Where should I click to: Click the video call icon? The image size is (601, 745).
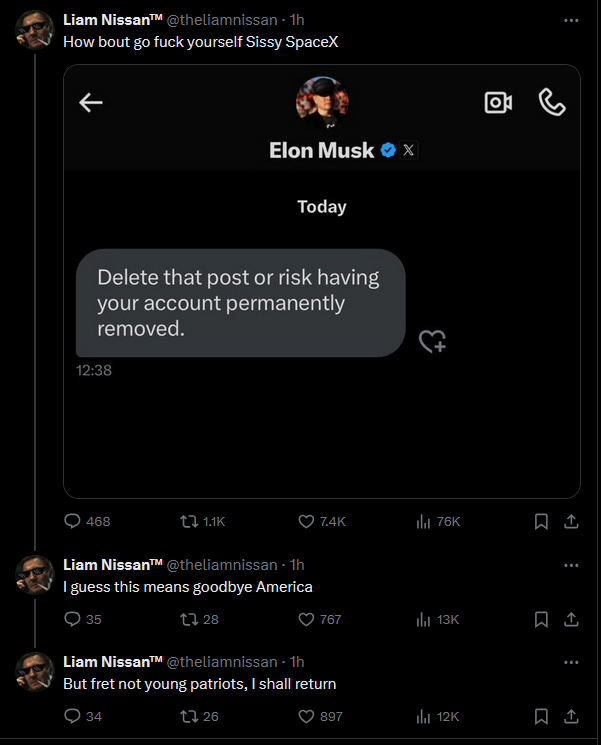(x=498, y=102)
